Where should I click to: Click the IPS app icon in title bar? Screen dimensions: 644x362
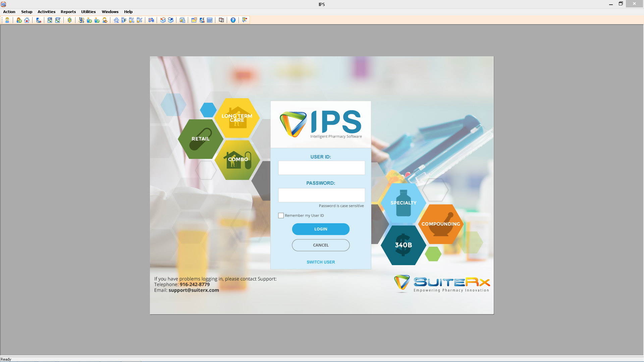[3, 4]
